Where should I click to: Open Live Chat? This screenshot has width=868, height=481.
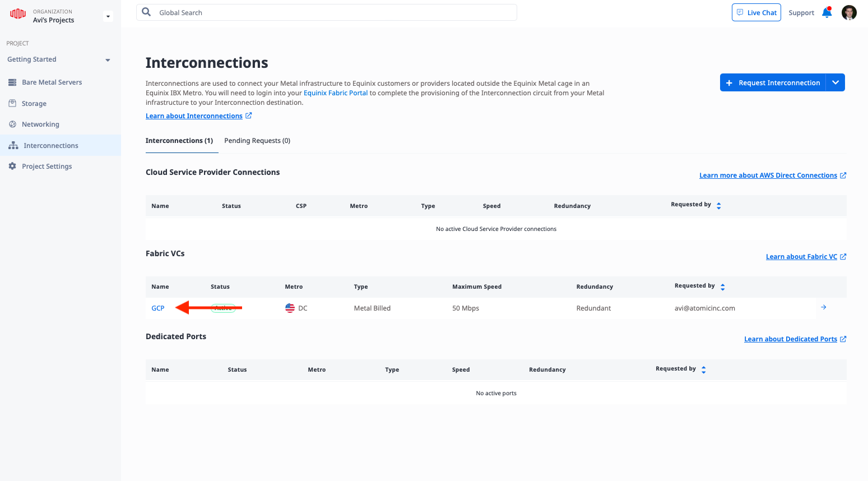click(x=756, y=12)
